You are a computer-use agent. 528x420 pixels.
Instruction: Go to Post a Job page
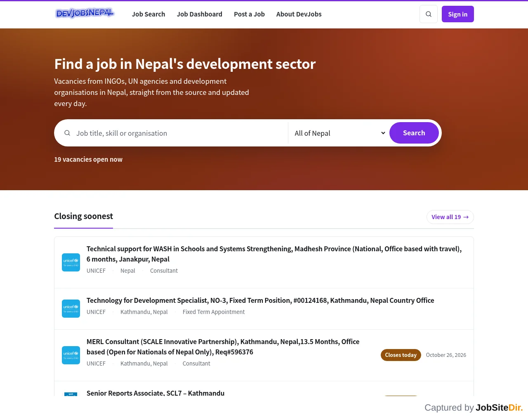pos(249,14)
